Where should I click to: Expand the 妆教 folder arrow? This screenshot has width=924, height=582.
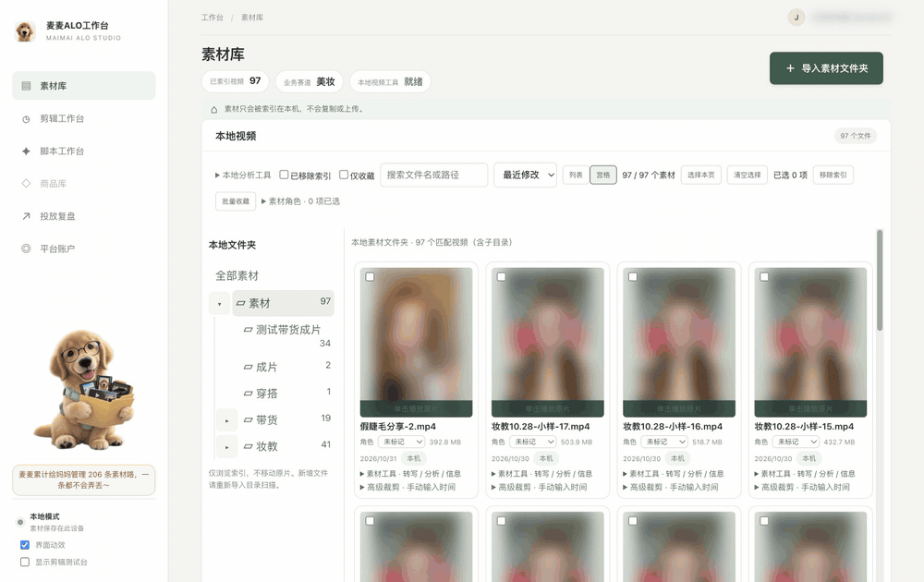(x=227, y=447)
